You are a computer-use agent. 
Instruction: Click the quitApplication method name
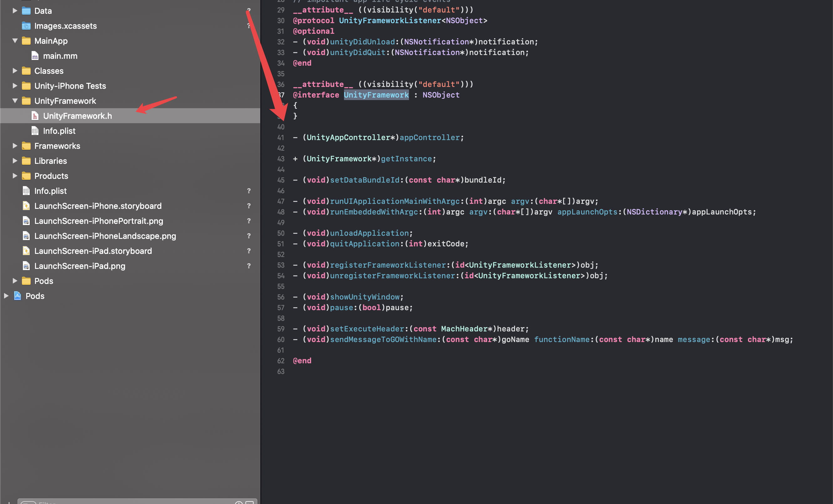tap(365, 244)
